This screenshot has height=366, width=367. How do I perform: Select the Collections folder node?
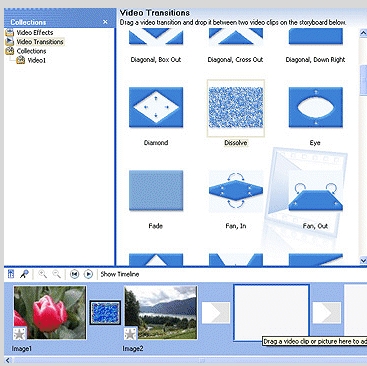coord(31,51)
